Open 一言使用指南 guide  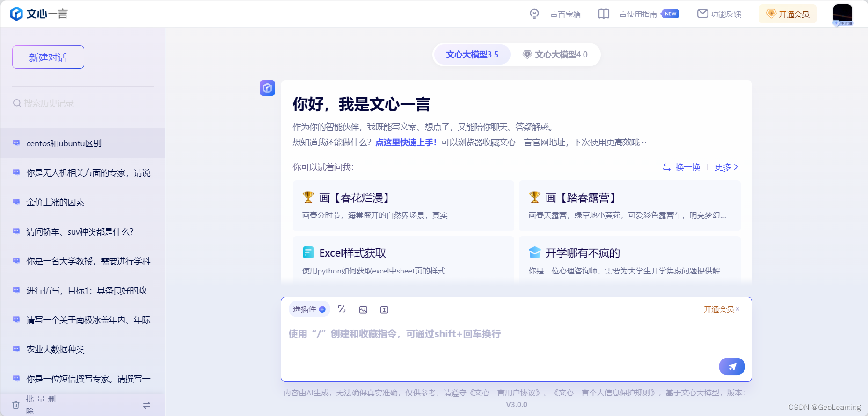(628, 14)
